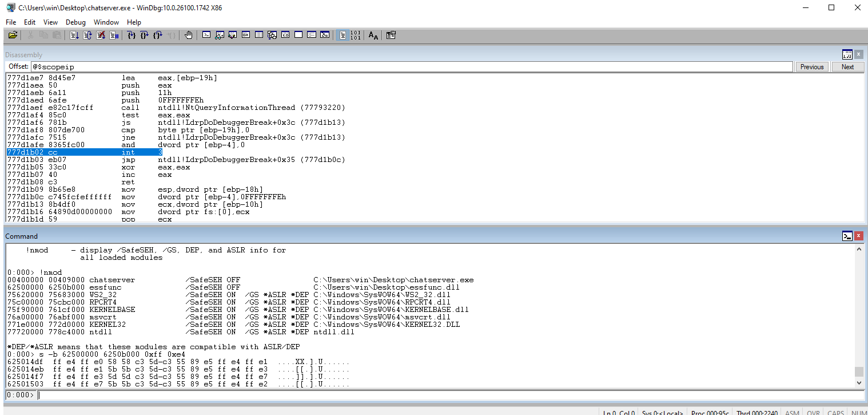Open the Registers window from the toolbar
The height and width of the screenshot is (415, 868).
click(246, 35)
